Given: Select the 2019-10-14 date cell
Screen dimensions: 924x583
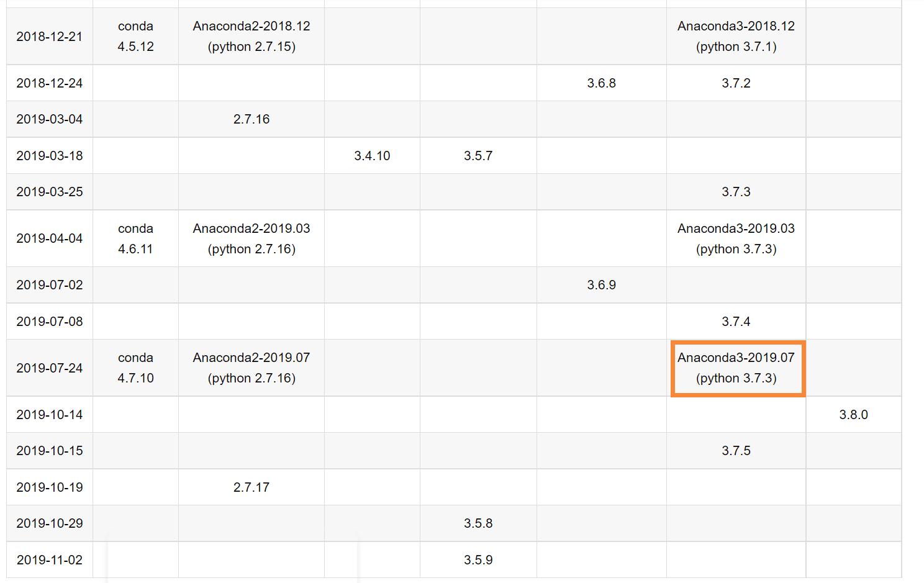Looking at the screenshot, I should pyautogui.click(x=50, y=415).
